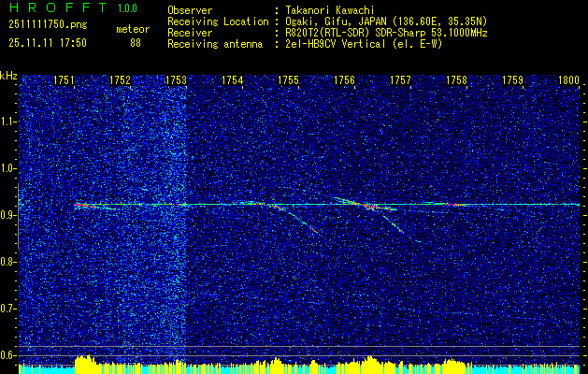Image resolution: width=588 pixels, height=374 pixels.
Task: Click the yellow signal level peak below 1751
Action: (x=83, y=364)
